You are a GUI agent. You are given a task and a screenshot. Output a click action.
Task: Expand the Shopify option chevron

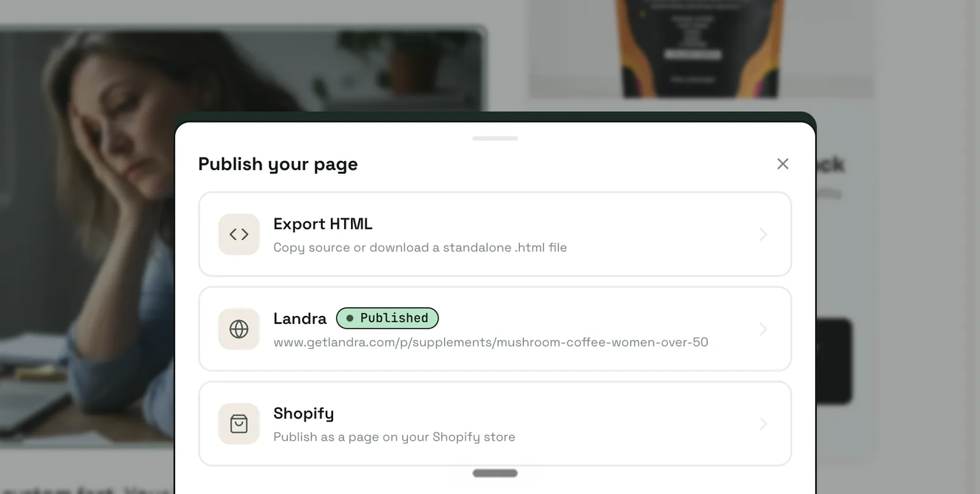[x=763, y=424]
